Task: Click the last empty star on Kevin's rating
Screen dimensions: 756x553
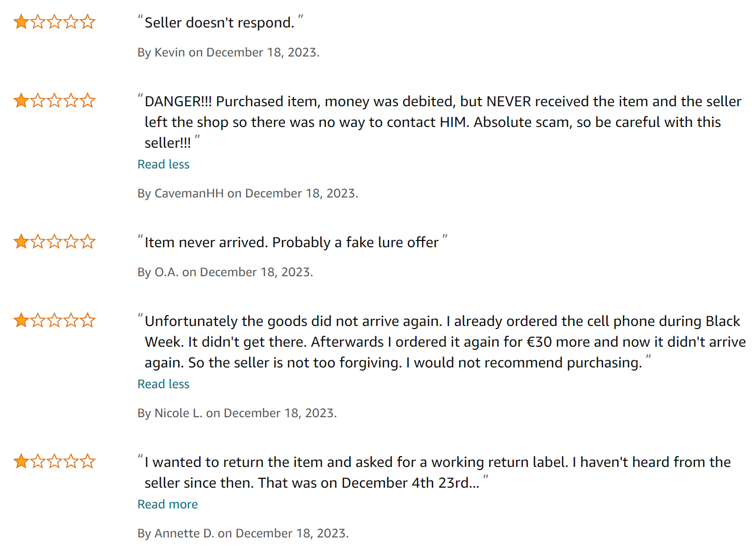Action: [88, 22]
